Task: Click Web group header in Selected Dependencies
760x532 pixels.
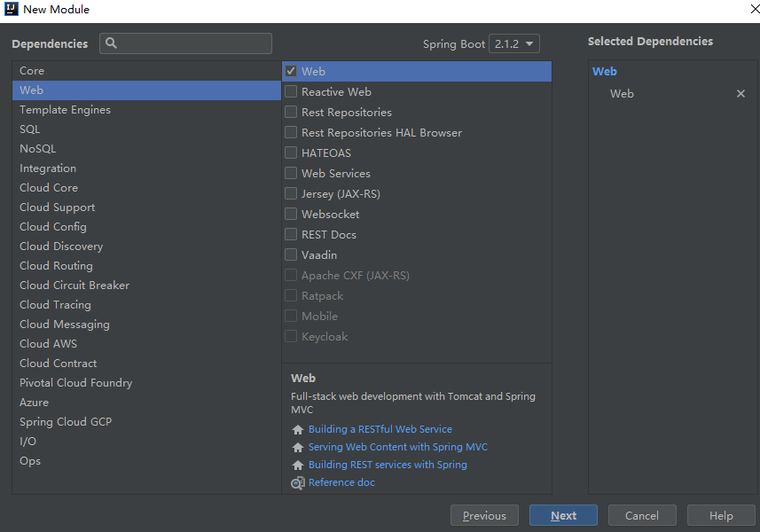Action: pos(605,71)
